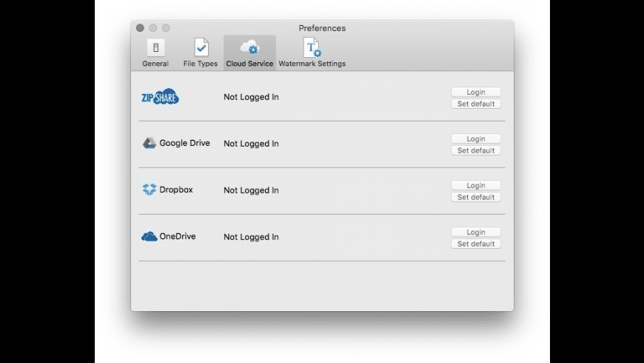This screenshot has width=644, height=363.
Task: Select the Cloud Service tab label
Action: [249, 64]
